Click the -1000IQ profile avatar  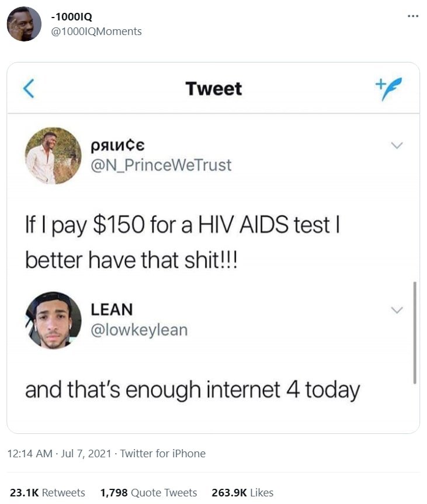coord(24,24)
